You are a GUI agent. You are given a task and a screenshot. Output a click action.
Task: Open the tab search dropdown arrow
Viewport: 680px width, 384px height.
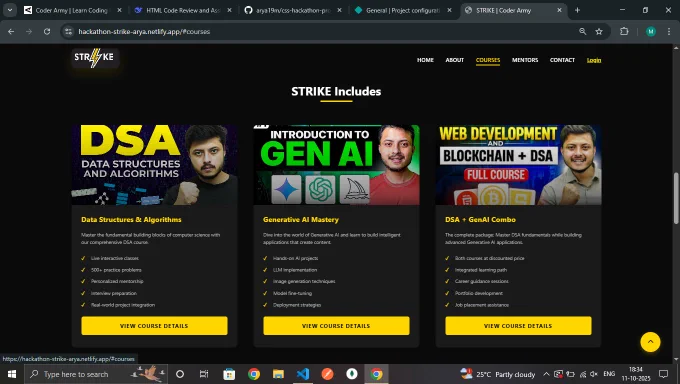point(10,10)
